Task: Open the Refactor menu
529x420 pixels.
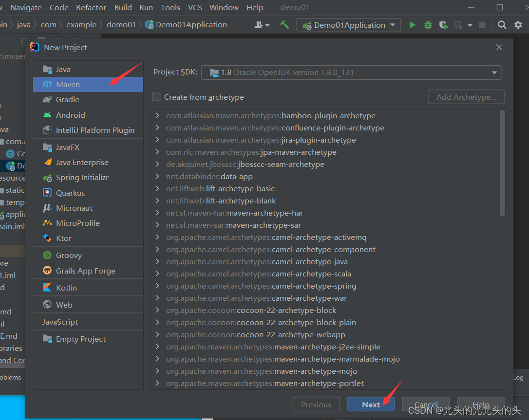Action: [x=91, y=7]
